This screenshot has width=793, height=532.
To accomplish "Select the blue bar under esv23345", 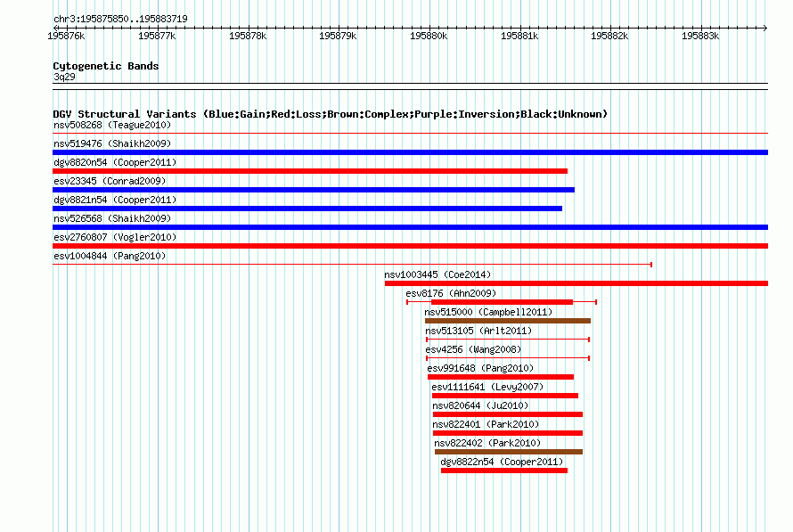I will click(314, 190).
